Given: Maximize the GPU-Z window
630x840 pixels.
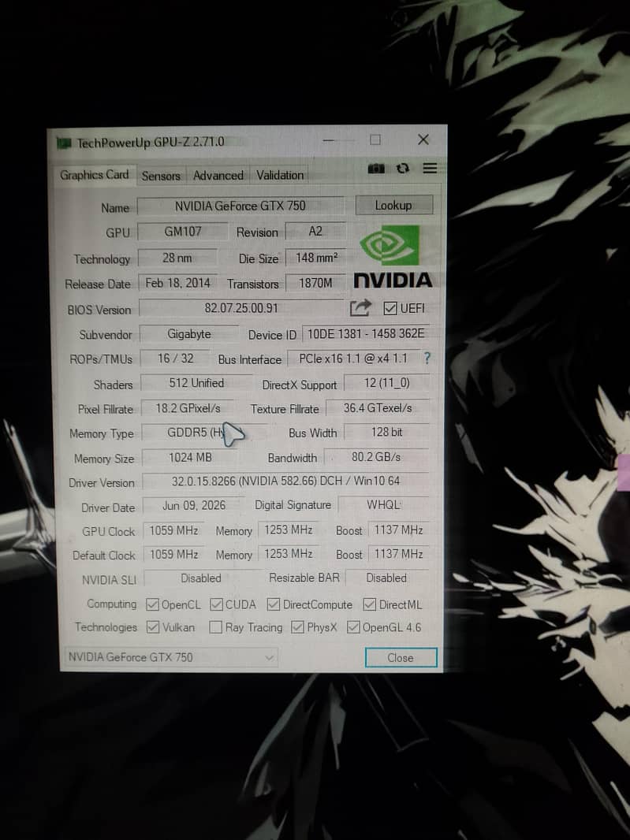Looking at the screenshot, I should pyautogui.click(x=375, y=139).
